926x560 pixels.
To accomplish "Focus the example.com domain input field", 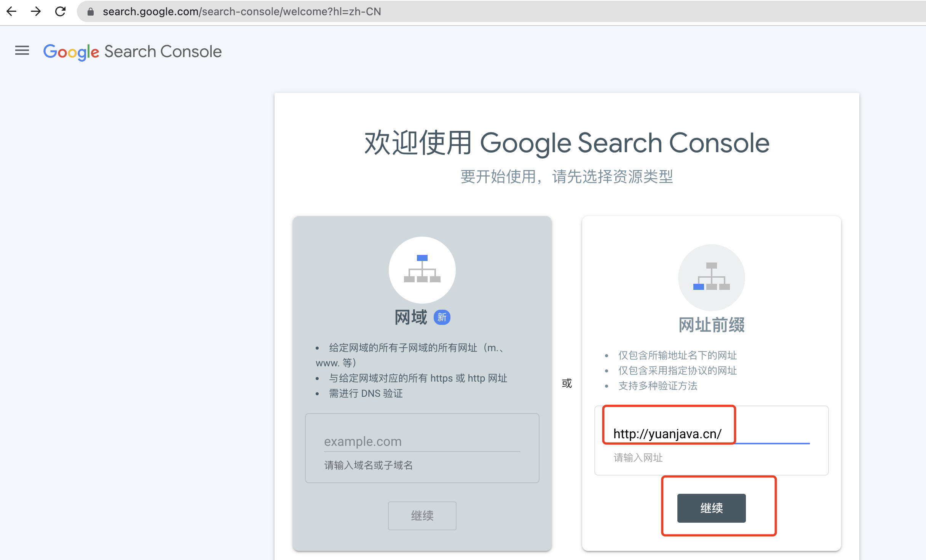I will (422, 442).
